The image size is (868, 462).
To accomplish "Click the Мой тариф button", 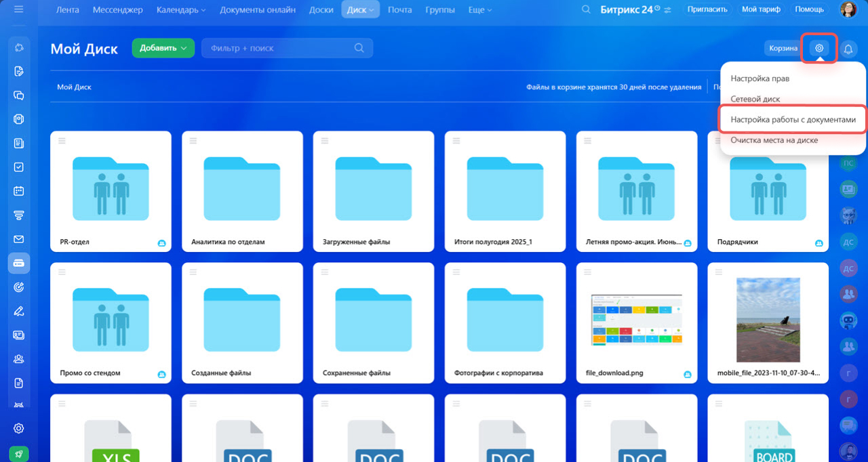I will [759, 9].
